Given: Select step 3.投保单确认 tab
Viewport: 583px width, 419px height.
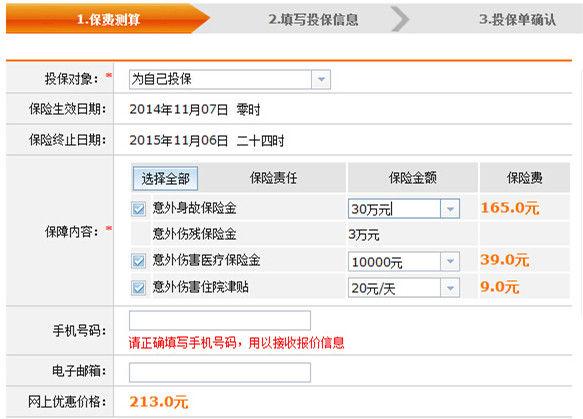Looking at the screenshot, I should tap(518, 19).
